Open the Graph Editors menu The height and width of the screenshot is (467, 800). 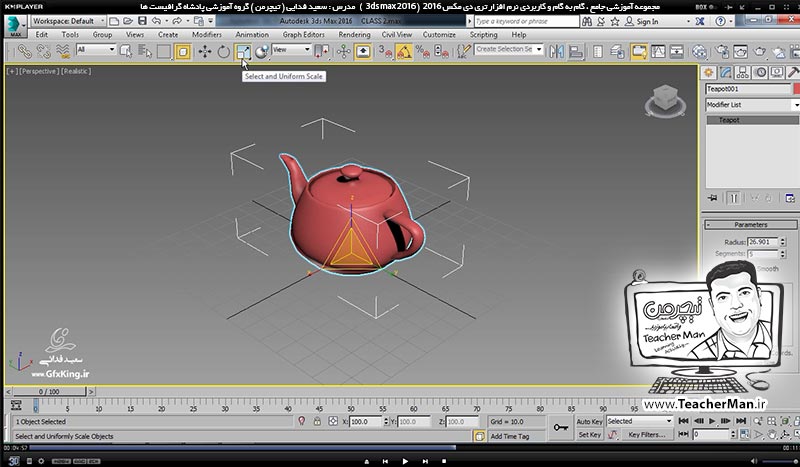(304, 35)
